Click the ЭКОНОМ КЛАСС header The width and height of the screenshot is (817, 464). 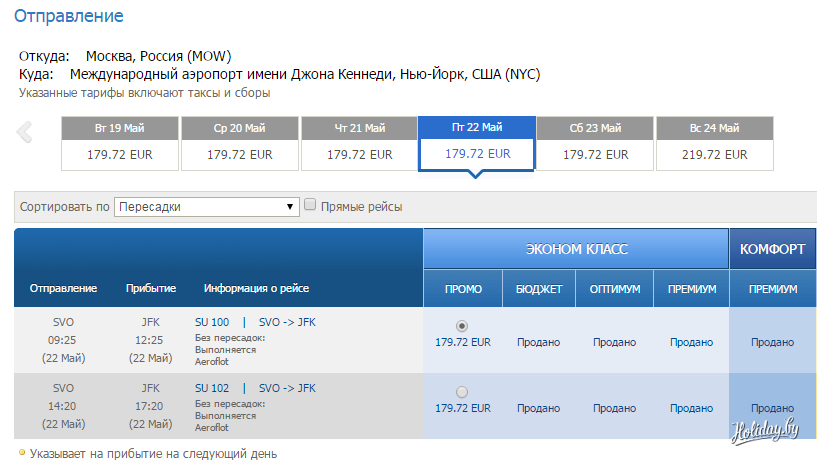(576, 249)
